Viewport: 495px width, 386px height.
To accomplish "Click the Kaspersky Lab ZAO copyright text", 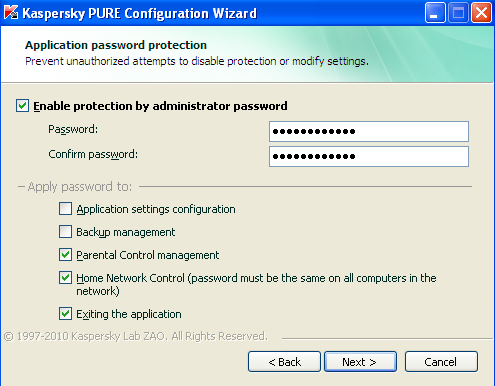I will (136, 336).
